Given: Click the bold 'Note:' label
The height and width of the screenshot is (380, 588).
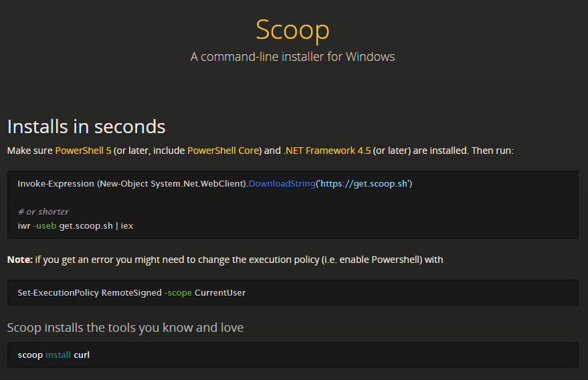Looking at the screenshot, I should pyautogui.click(x=20, y=260).
